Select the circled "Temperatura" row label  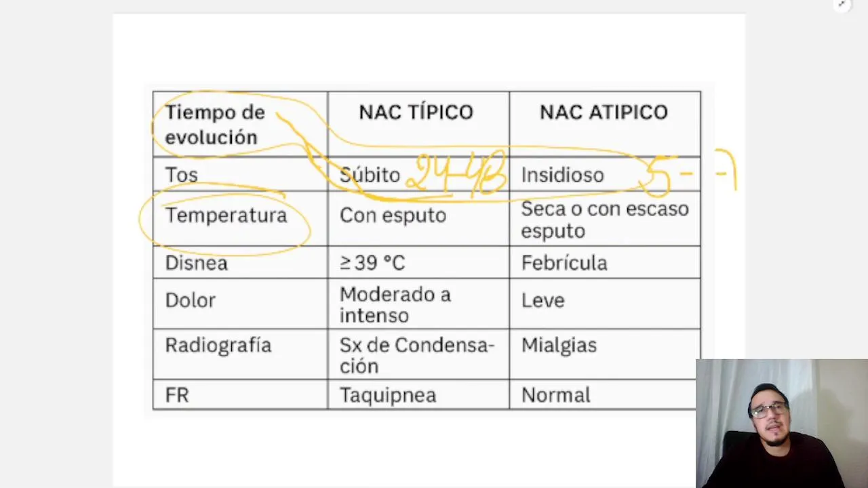tap(226, 216)
